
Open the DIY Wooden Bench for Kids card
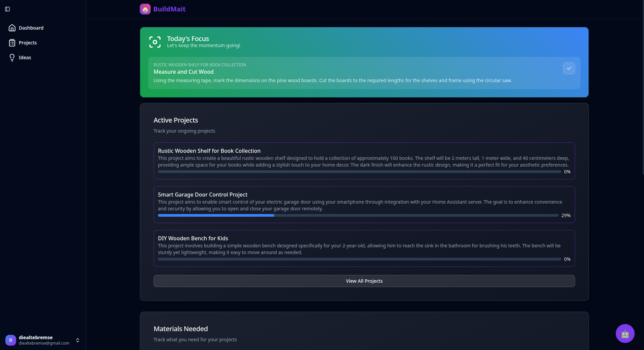(x=364, y=248)
